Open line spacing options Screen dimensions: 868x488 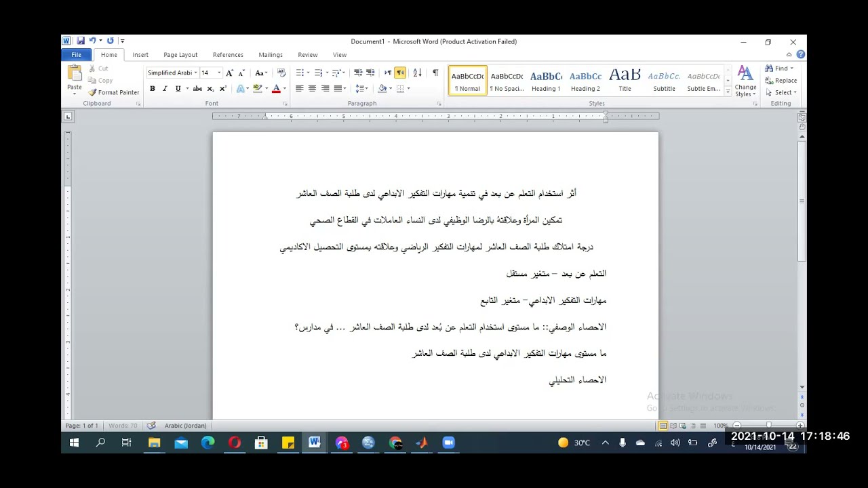(361, 89)
